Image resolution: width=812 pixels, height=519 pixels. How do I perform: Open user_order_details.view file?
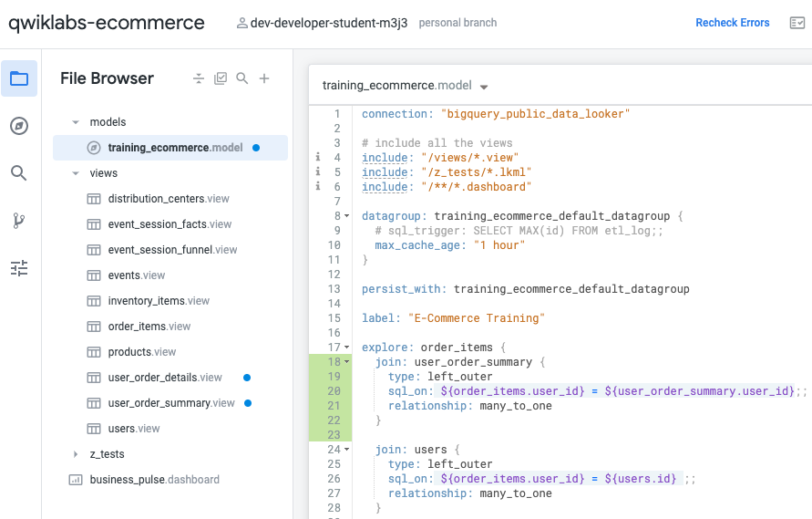[165, 378]
